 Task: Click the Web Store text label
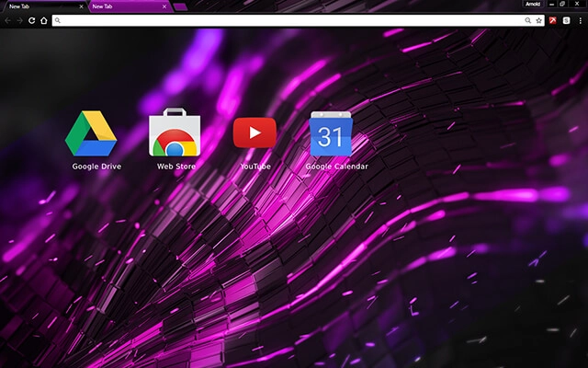coord(176,167)
